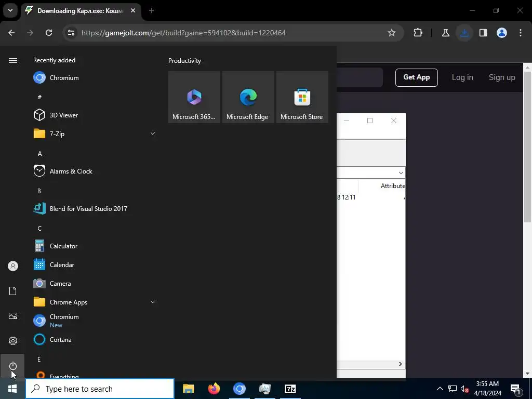Open browser profile avatar

tap(502, 33)
